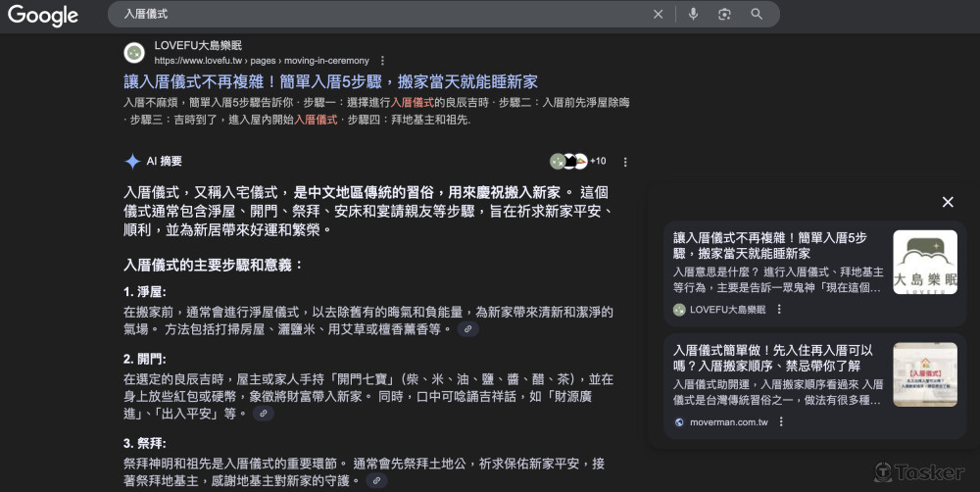980x492 pixels.
Task: Close the sources side panel
Action: (x=947, y=202)
